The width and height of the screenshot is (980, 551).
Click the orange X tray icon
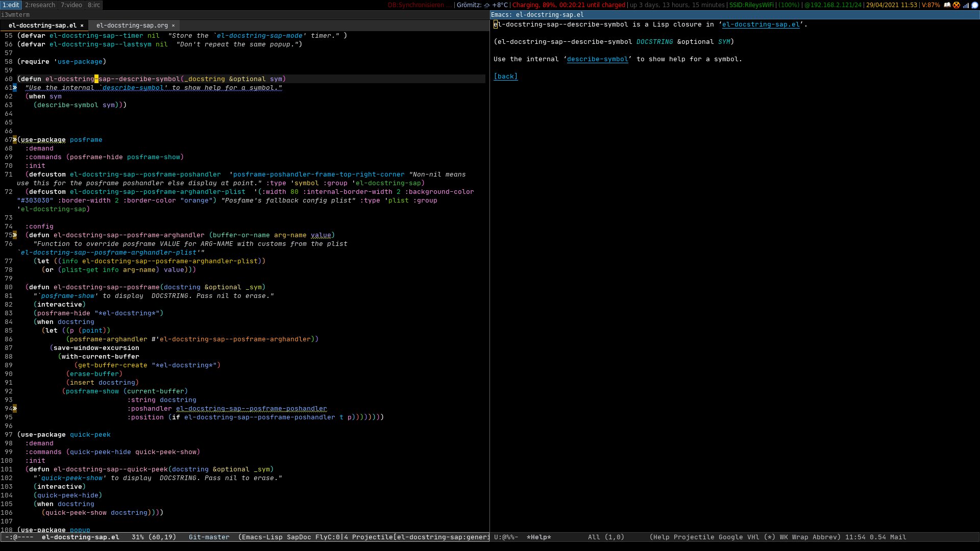pos(957,5)
